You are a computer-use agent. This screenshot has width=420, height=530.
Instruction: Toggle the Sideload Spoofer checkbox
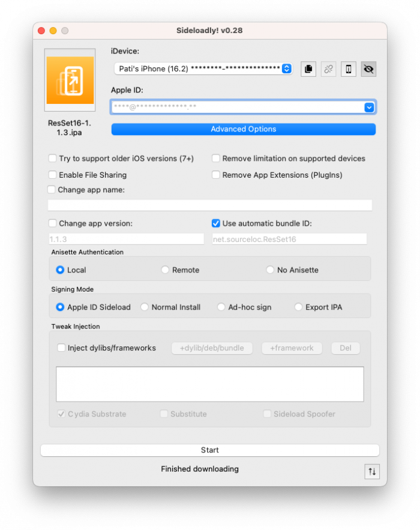(x=267, y=414)
